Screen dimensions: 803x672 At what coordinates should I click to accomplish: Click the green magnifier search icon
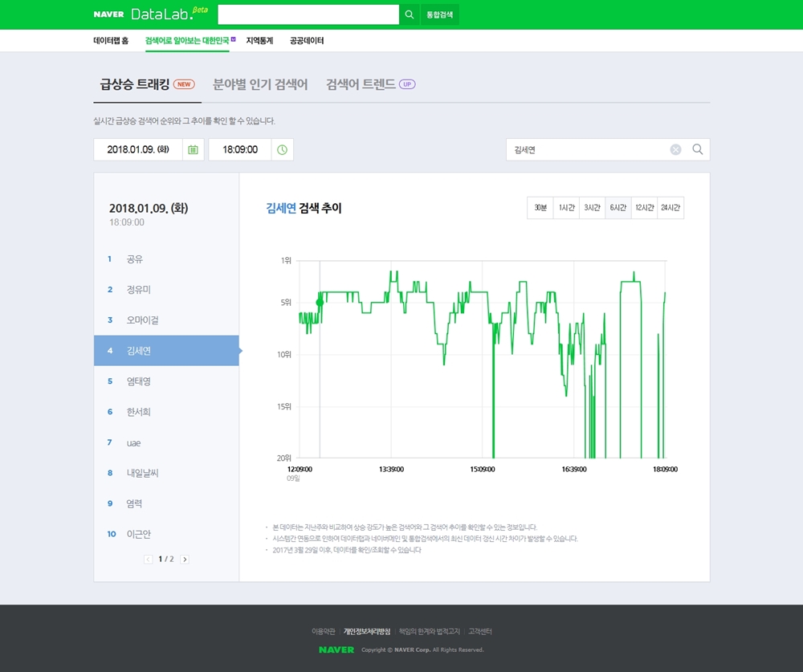click(x=410, y=14)
